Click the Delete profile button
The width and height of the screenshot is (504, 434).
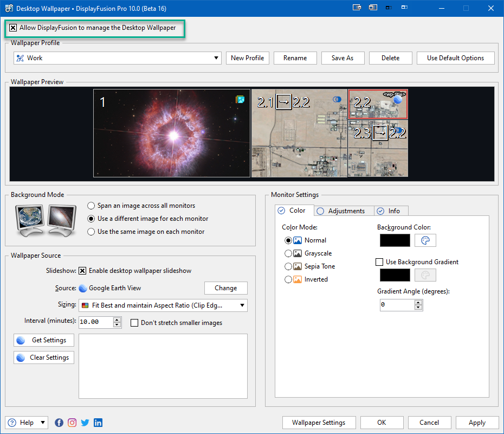[391, 58]
